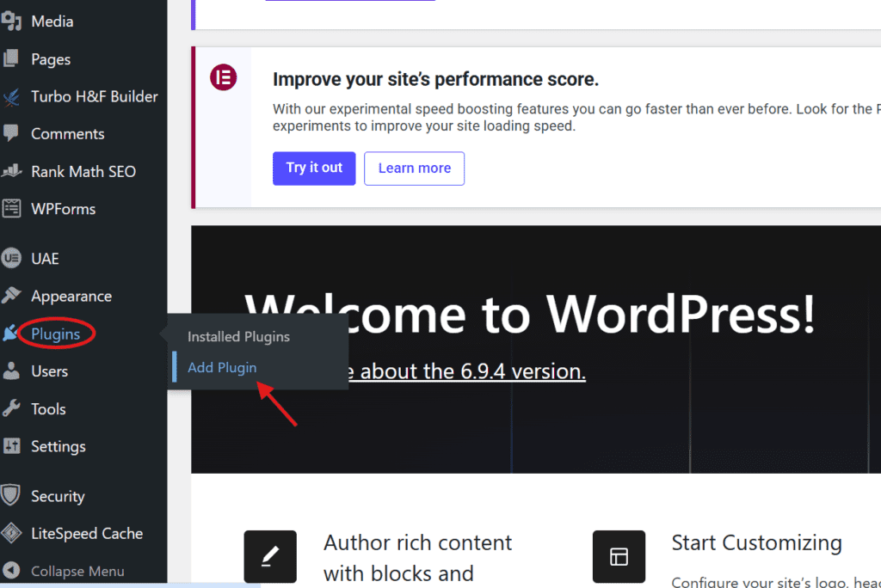Click the Settings sliders icon
Image resolution: width=881 pixels, height=588 pixels.
(11, 446)
